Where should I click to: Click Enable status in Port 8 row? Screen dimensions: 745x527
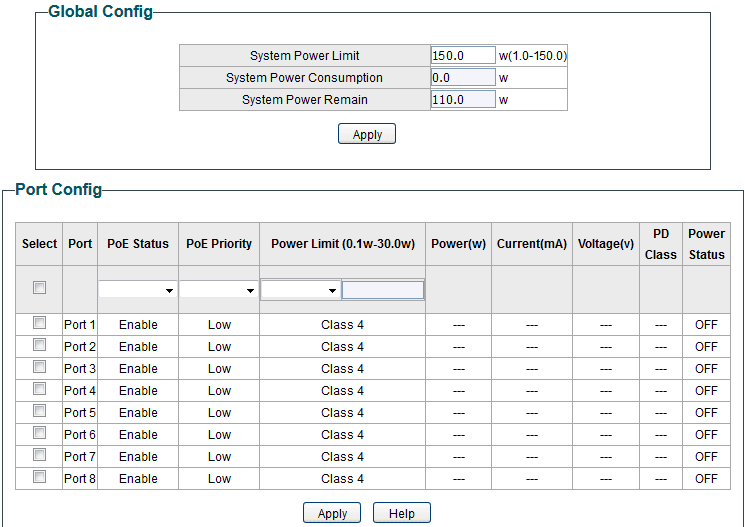[138, 479]
